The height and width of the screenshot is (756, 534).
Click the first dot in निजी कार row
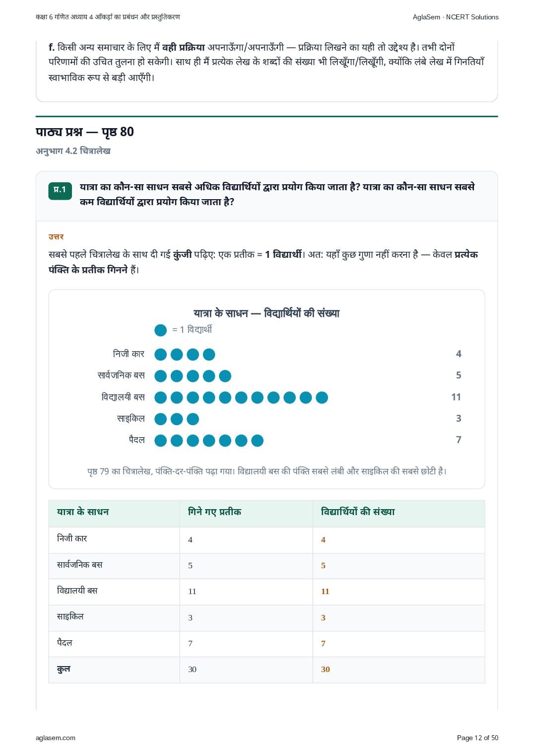click(160, 354)
